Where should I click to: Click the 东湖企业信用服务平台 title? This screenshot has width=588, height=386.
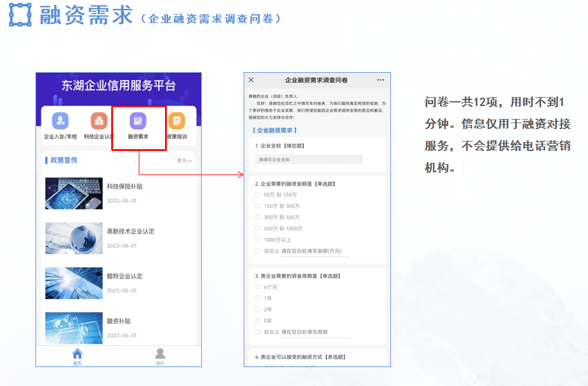(x=118, y=85)
